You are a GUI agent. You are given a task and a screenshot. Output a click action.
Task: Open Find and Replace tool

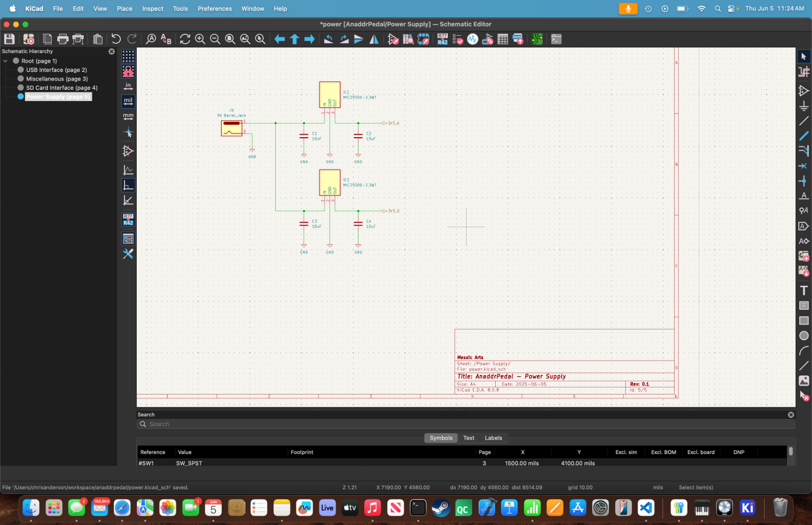(x=166, y=39)
